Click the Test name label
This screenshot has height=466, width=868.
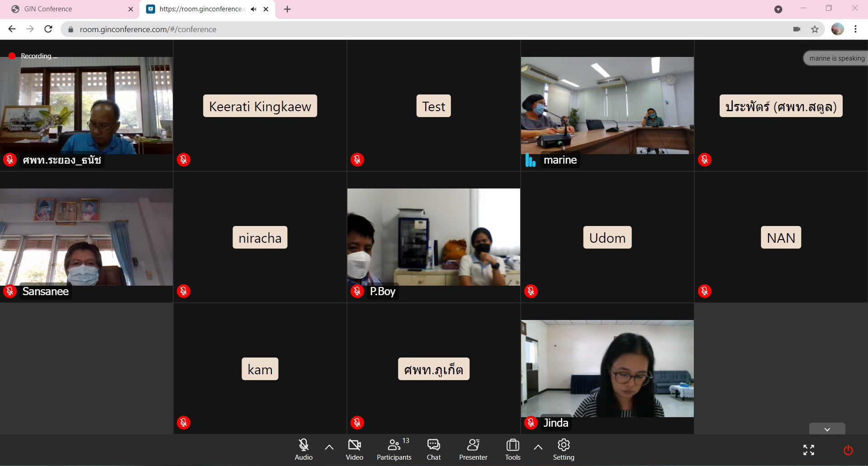tap(433, 106)
